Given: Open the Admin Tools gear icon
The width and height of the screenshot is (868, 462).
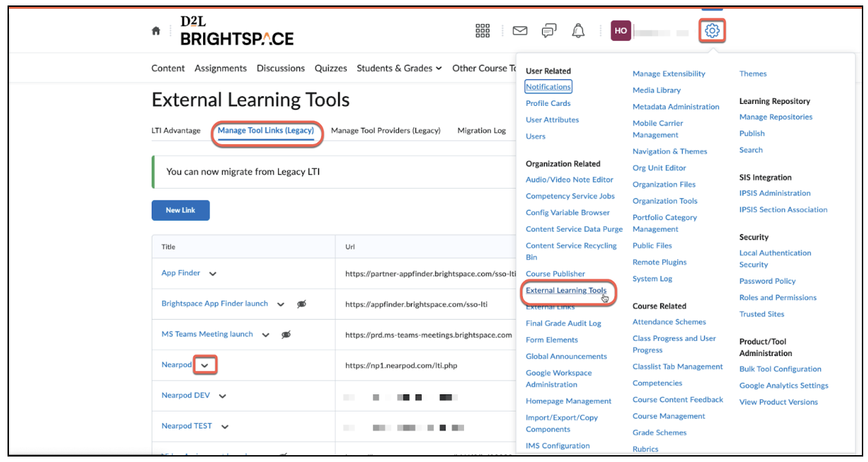Looking at the screenshot, I should coord(712,31).
